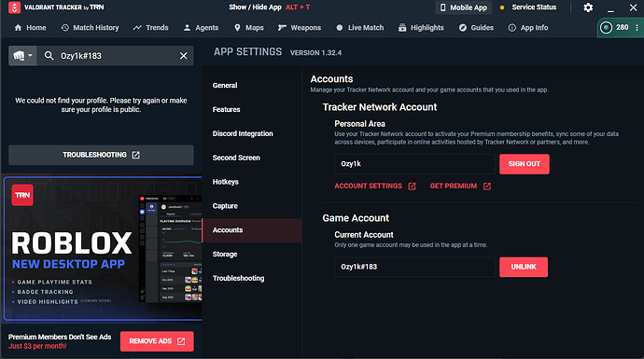This screenshot has width=644, height=359.
Task: Click the Agents person icon
Action: tap(187, 27)
